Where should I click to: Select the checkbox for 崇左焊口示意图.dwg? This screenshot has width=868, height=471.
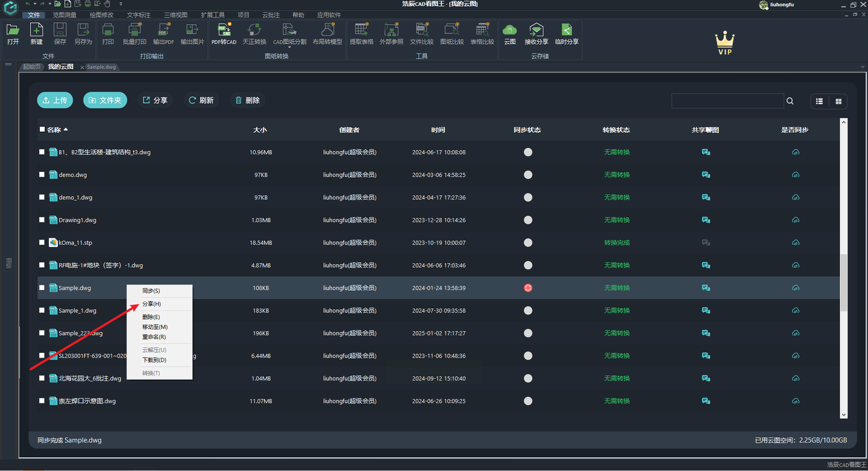[42, 401]
